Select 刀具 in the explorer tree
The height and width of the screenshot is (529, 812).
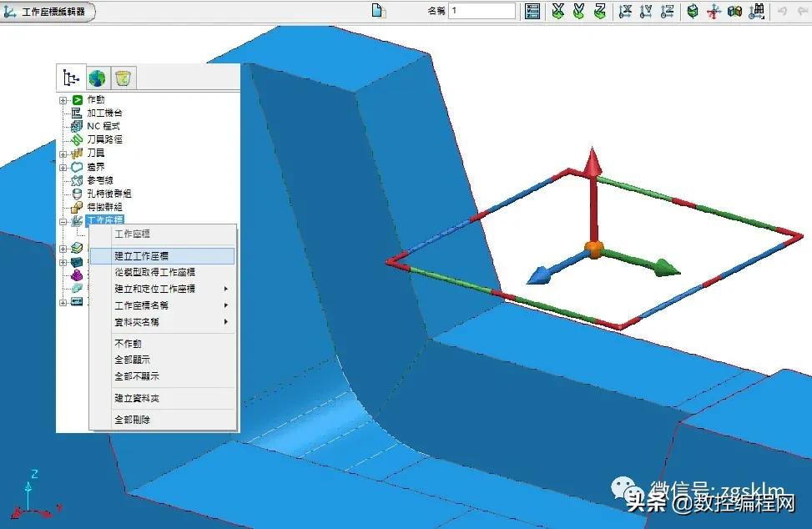tap(96, 153)
